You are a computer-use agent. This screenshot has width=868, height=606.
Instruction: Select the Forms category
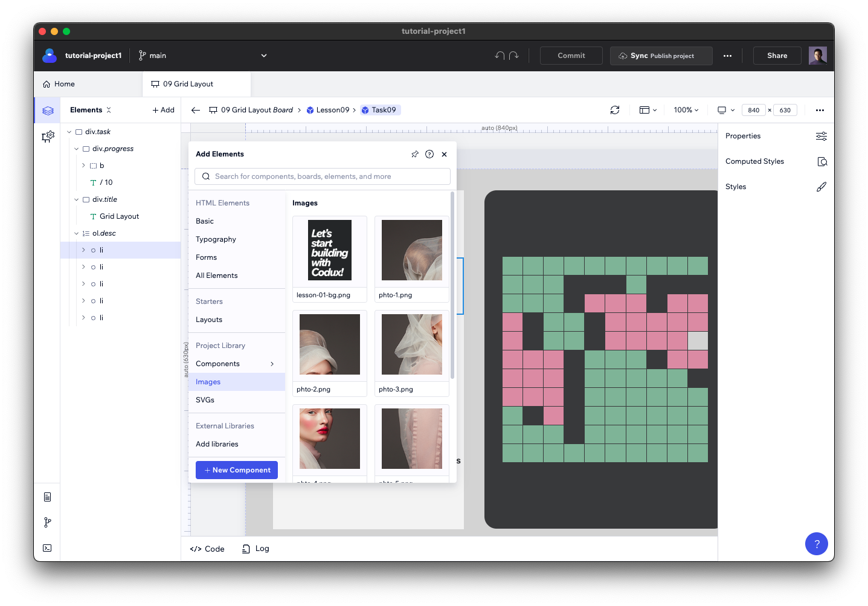point(237,257)
